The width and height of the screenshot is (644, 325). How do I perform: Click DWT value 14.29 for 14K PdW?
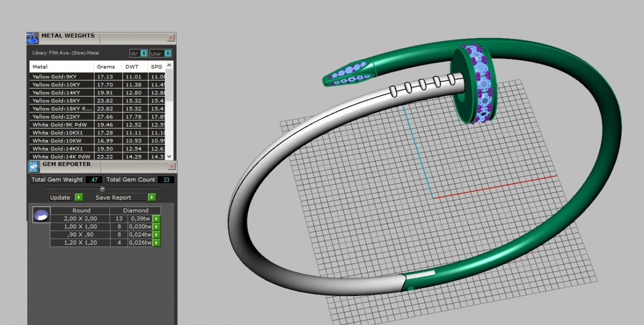(133, 157)
